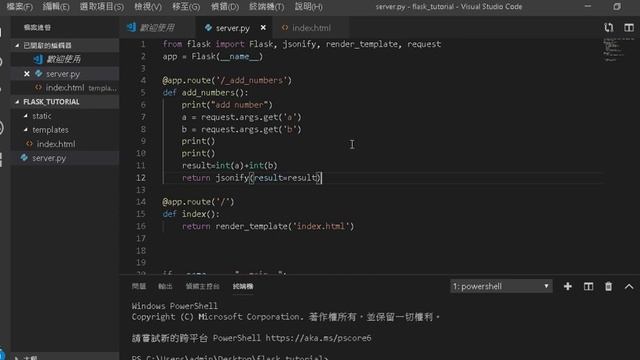Maximize the panel with chevron-up icon
This screenshot has height=360, width=640.
(x=629, y=287)
